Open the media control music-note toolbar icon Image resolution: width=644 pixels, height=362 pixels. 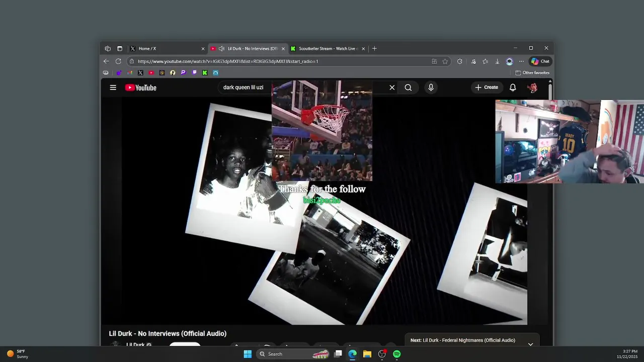[x=473, y=61]
